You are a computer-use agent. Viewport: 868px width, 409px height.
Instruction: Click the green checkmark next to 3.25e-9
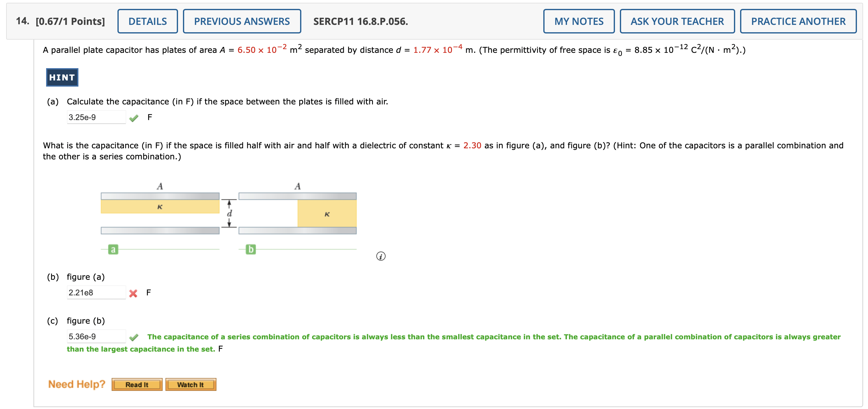click(134, 118)
